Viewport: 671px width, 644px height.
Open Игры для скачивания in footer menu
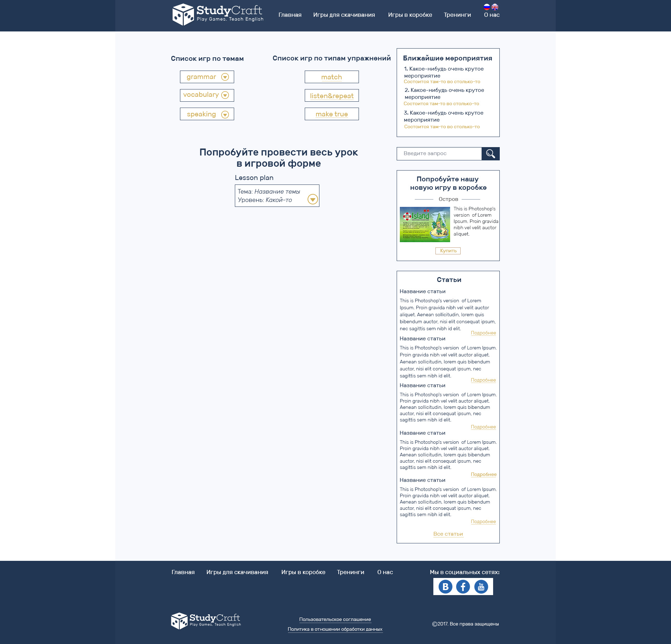pyautogui.click(x=237, y=572)
